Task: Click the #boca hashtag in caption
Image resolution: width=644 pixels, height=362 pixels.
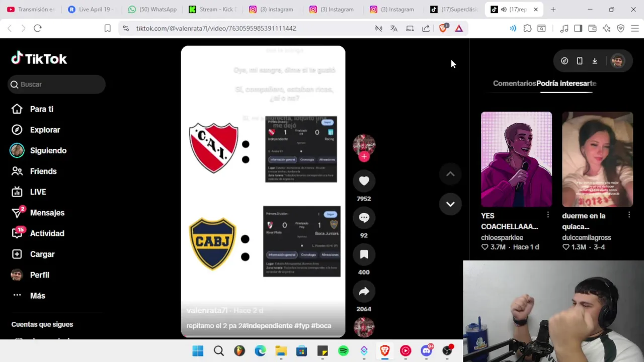Action: tap(321, 326)
